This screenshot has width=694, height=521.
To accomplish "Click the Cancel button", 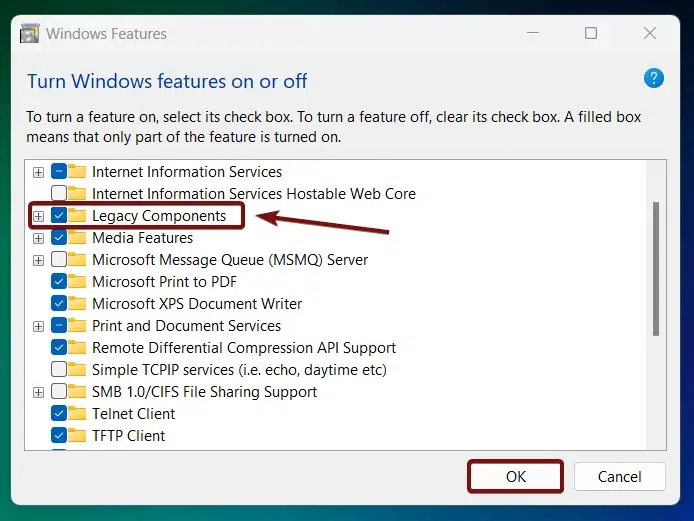I will point(620,477).
